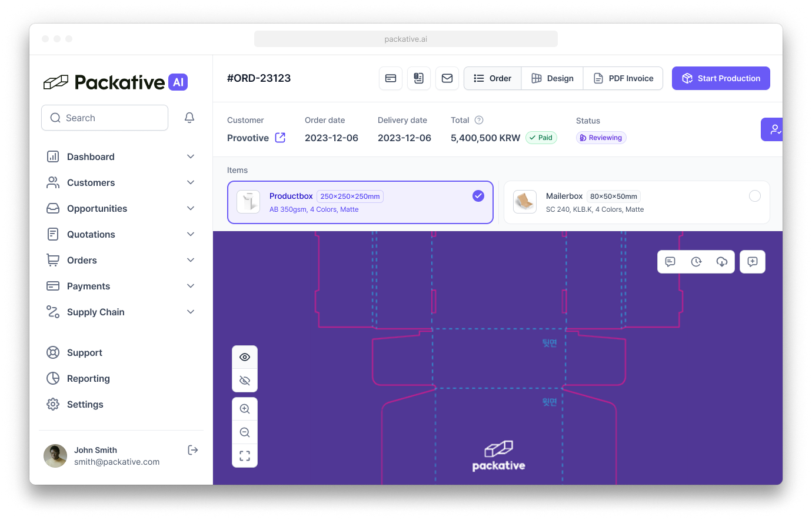Viewport: 812px width, 520px height.
Task: Show dieline layers with eye icon
Action: pos(245,357)
